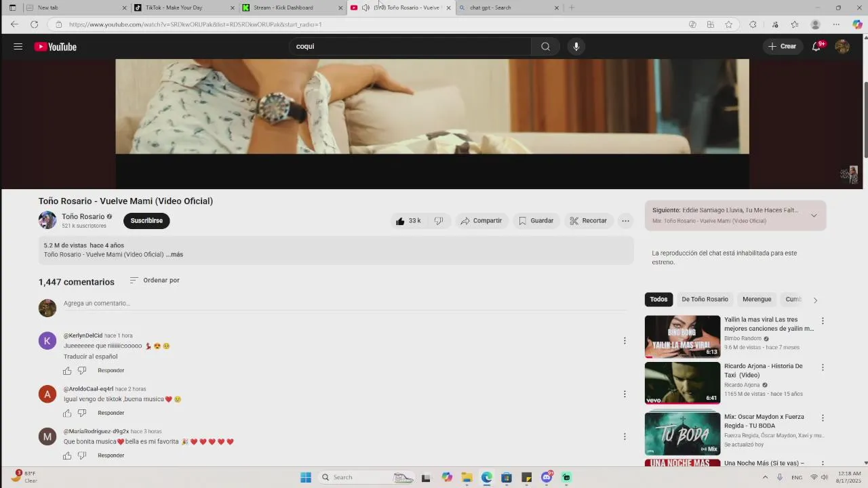Show more filter chips with right arrow

[815, 300]
